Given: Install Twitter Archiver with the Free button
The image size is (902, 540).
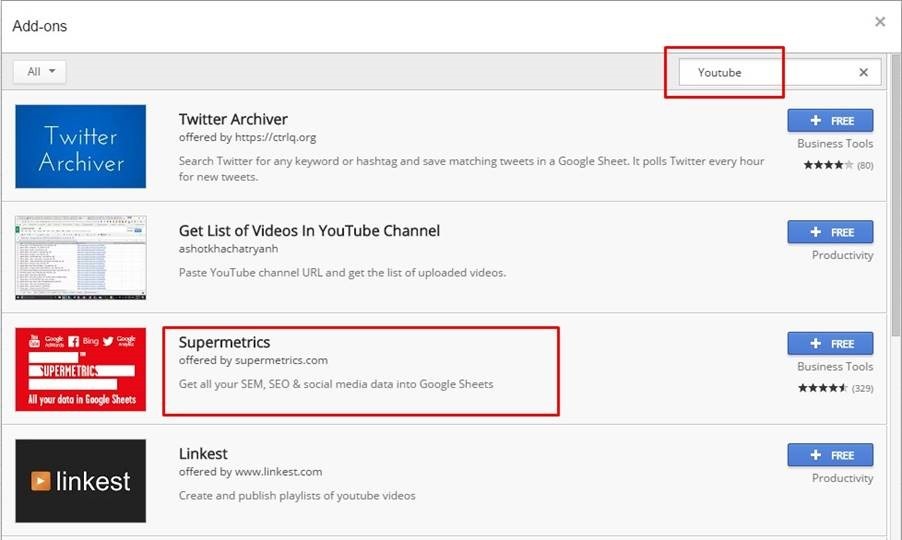Looking at the screenshot, I should (830, 121).
